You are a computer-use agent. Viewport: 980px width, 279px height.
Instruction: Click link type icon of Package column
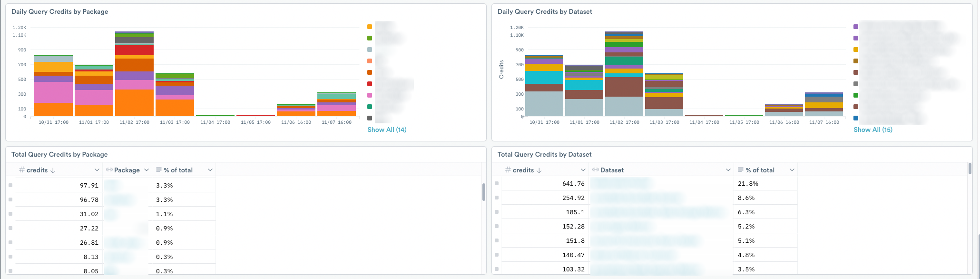point(109,170)
